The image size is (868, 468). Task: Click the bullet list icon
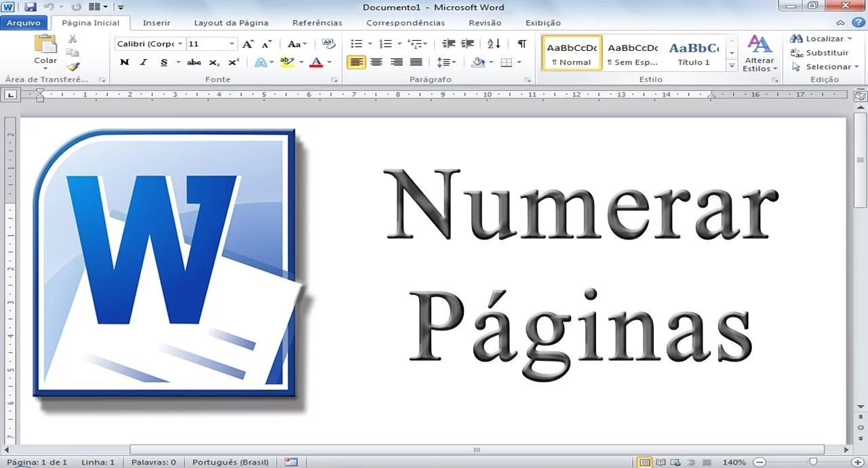[356, 44]
